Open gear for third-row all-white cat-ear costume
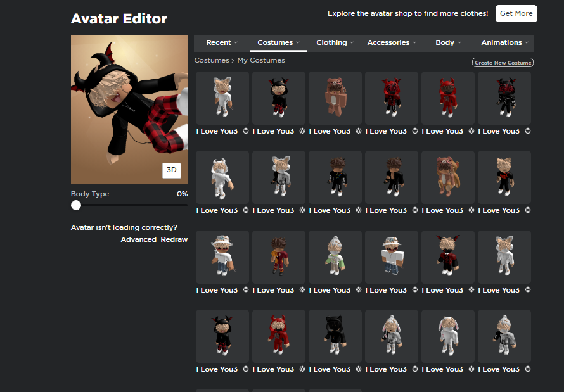The width and height of the screenshot is (564, 392). [528, 289]
